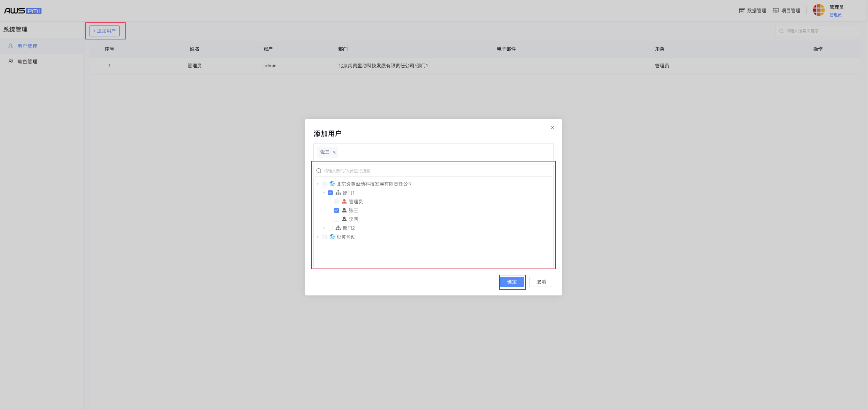Open 数据管理 in the top bar
Image resolution: width=868 pixels, height=410 pixels.
click(752, 11)
